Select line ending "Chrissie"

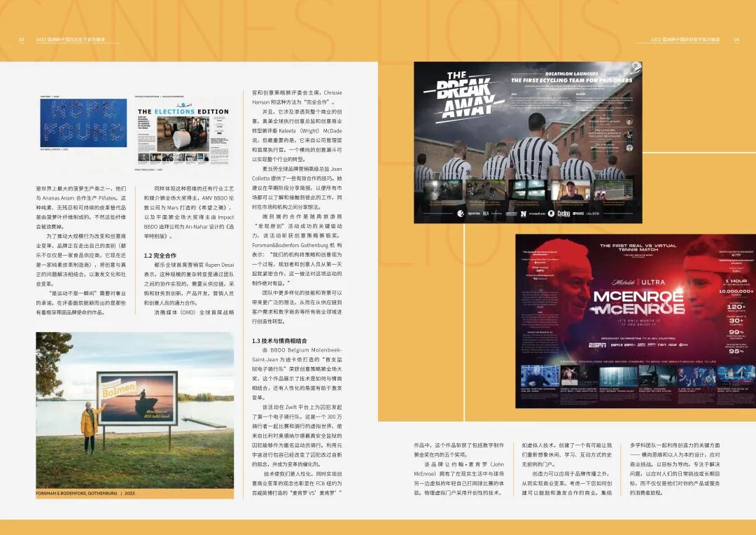click(x=297, y=92)
